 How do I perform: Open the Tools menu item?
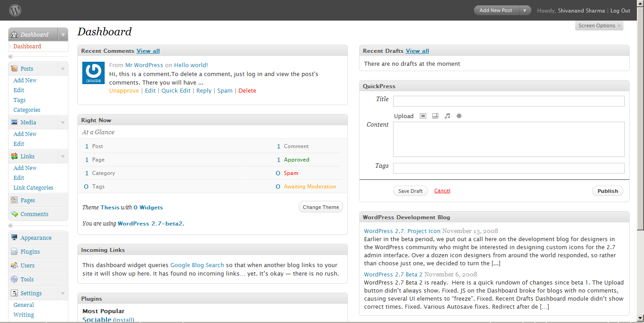(27, 279)
